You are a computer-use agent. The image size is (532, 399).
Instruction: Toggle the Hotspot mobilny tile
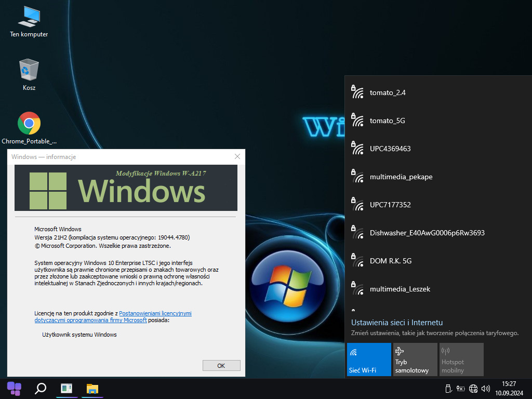461,359
